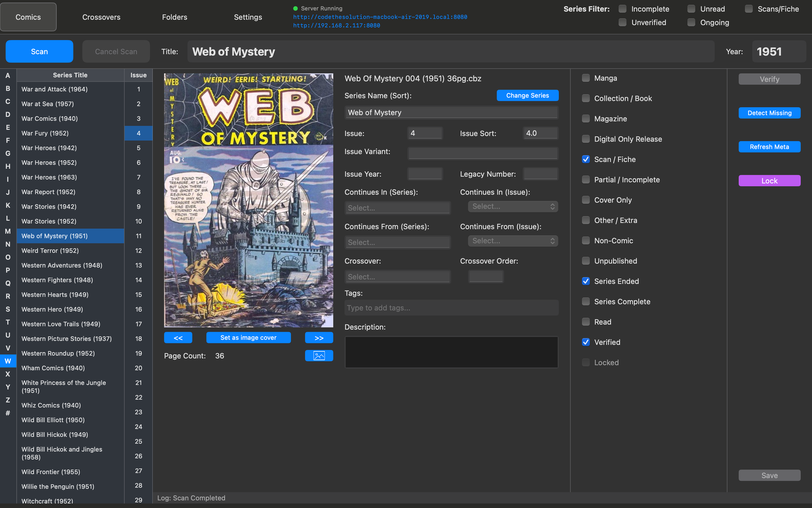Enable the Collection / Book checkbox
812x508 pixels.
(586, 99)
